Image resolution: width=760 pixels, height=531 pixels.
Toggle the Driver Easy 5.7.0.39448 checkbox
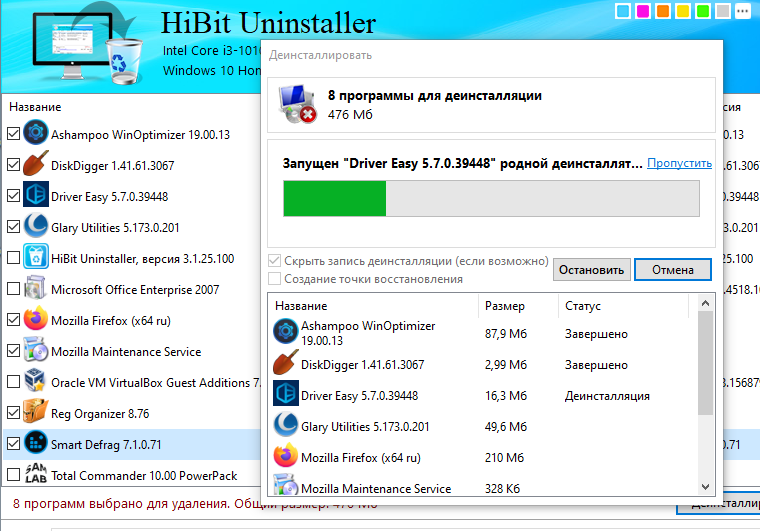[x=14, y=195]
